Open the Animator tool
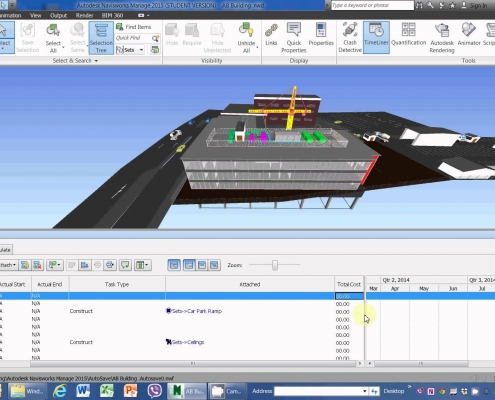This screenshot has width=495, height=400. tap(469, 34)
